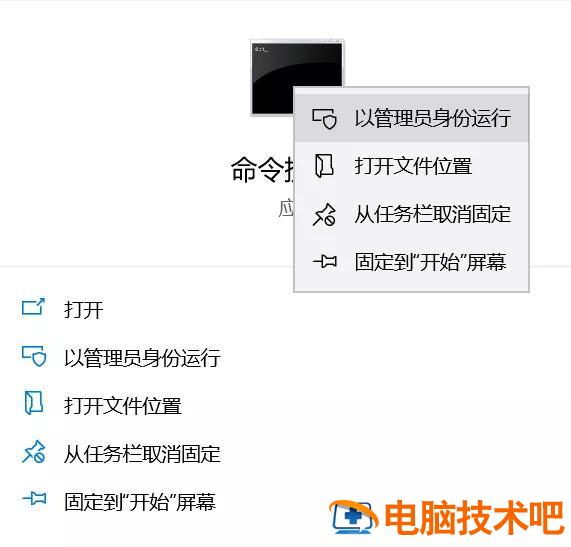Click 打开文件位置 in the lower action list
This screenshot has width=571, height=547.
[x=123, y=406]
